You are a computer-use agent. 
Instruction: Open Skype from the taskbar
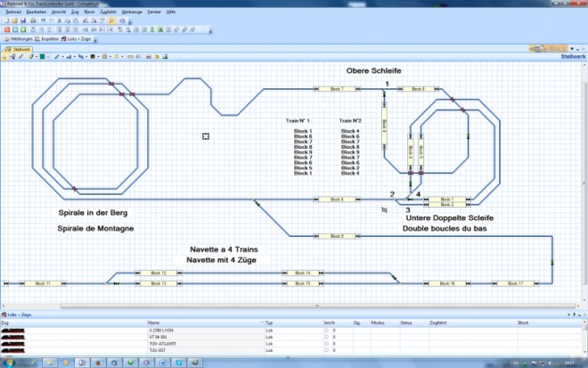(179, 363)
